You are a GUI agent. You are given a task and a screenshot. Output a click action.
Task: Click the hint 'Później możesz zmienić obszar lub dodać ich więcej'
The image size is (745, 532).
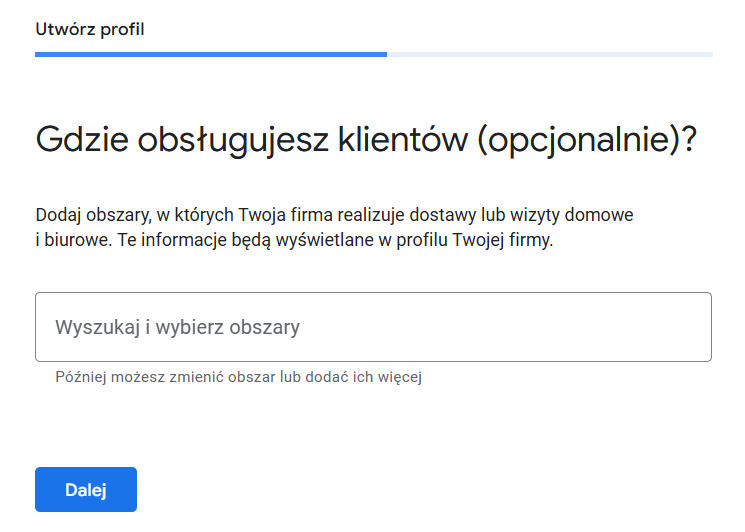[x=239, y=377]
